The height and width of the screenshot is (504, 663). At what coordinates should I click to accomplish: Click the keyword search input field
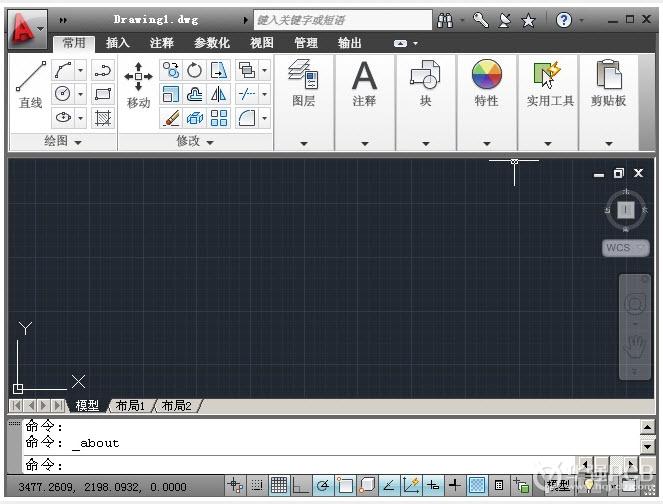pos(340,20)
